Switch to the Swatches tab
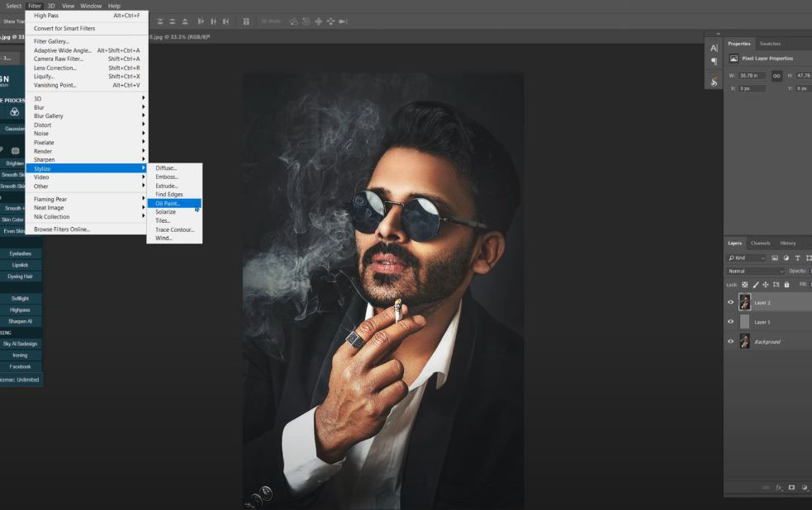This screenshot has height=510, width=812. coord(770,44)
